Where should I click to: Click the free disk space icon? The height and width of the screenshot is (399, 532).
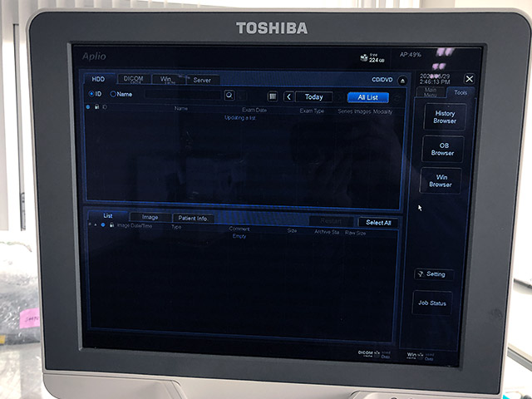pos(364,57)
